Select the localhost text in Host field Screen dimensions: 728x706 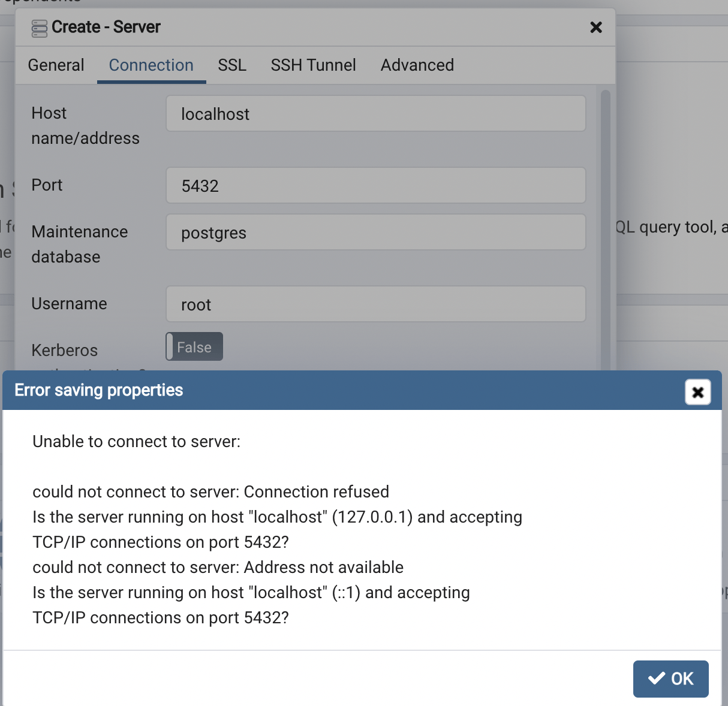point(215,114)
